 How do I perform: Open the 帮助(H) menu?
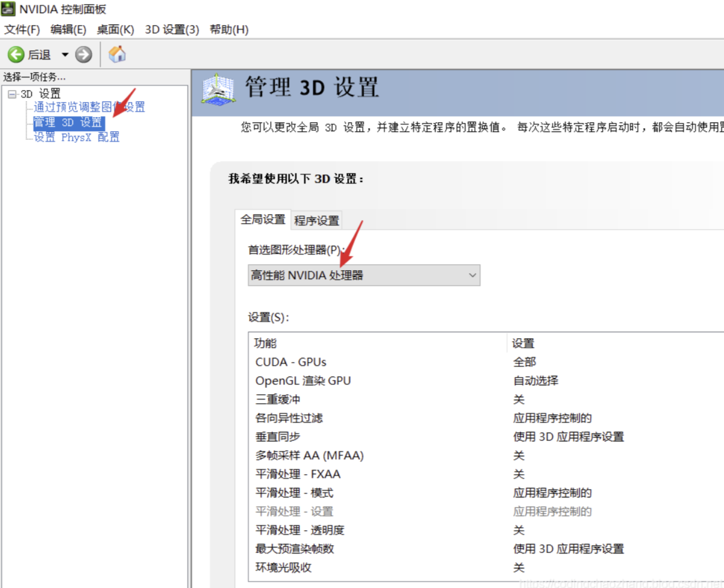click(x=229, y=29)
